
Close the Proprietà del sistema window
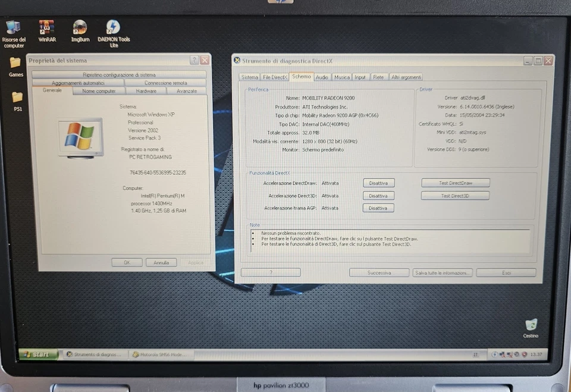(205, 60)
